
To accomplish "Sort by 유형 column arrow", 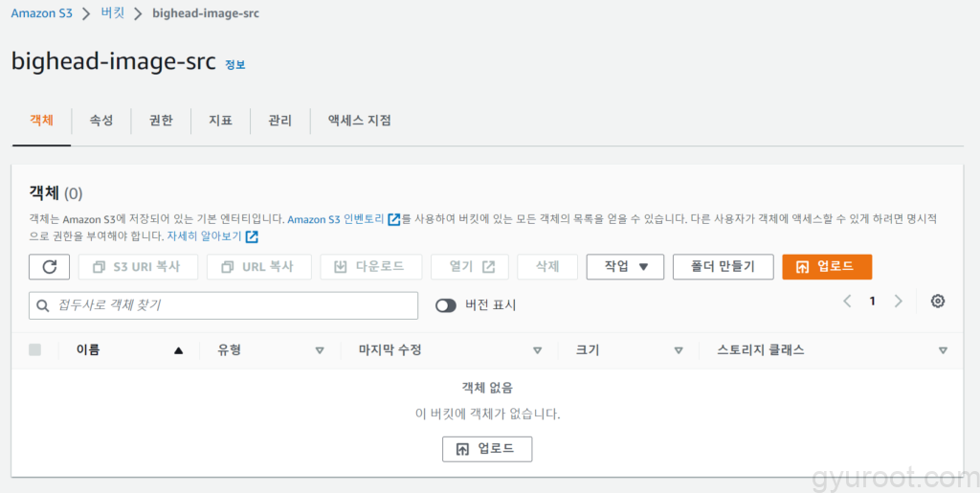I will [x=320, y=350].
